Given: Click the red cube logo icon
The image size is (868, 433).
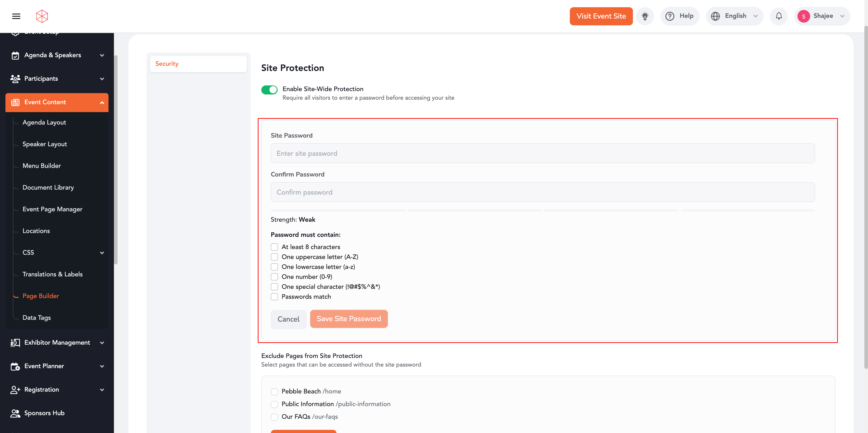Looking at the screenshot, I should pyautogui.click(x=42, y=16).
